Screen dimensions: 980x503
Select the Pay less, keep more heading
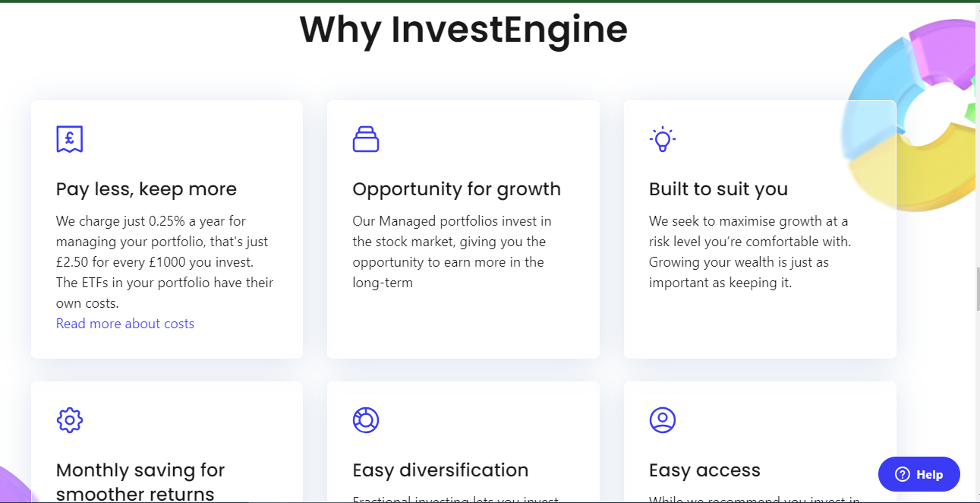(147, 189)
